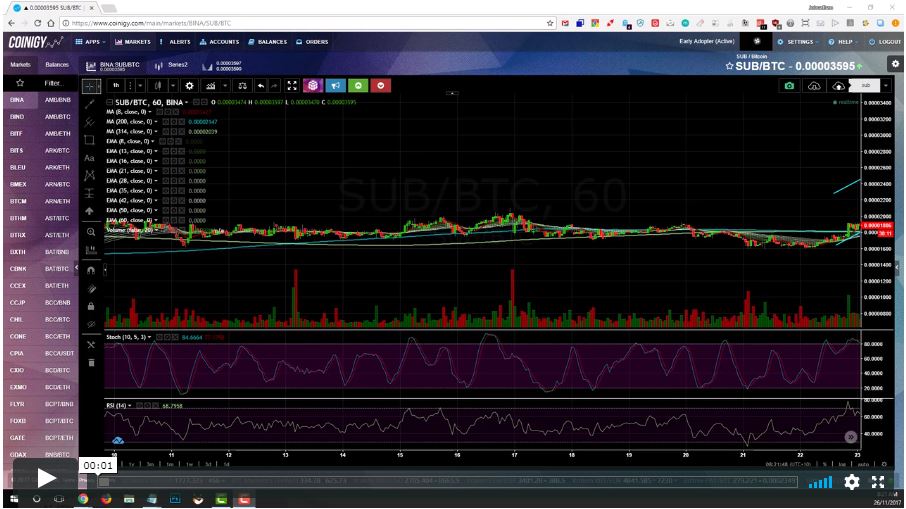
Task: Save chart layout to cloud
Action: click(838, 86)
